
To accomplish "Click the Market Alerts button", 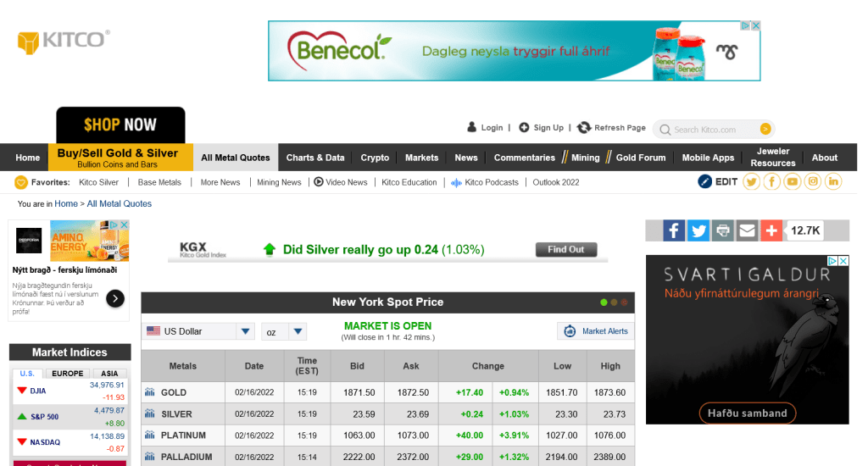I will pos(596,331).
